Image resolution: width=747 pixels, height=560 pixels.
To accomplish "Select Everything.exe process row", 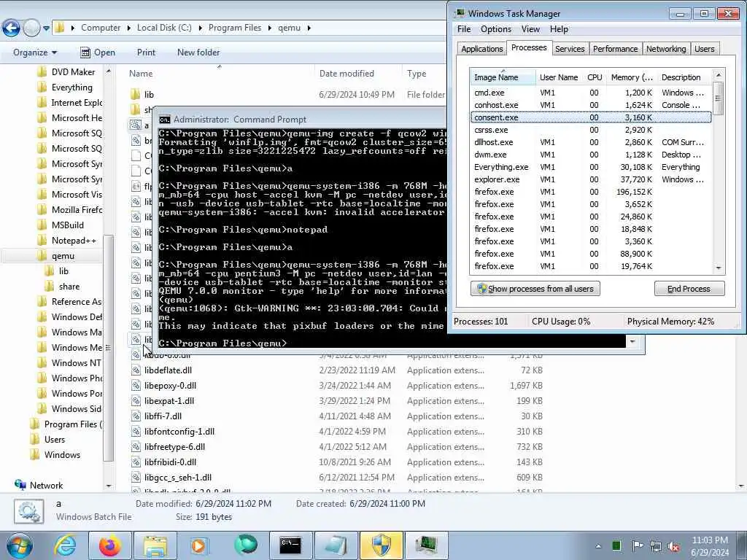I will 591,167.
